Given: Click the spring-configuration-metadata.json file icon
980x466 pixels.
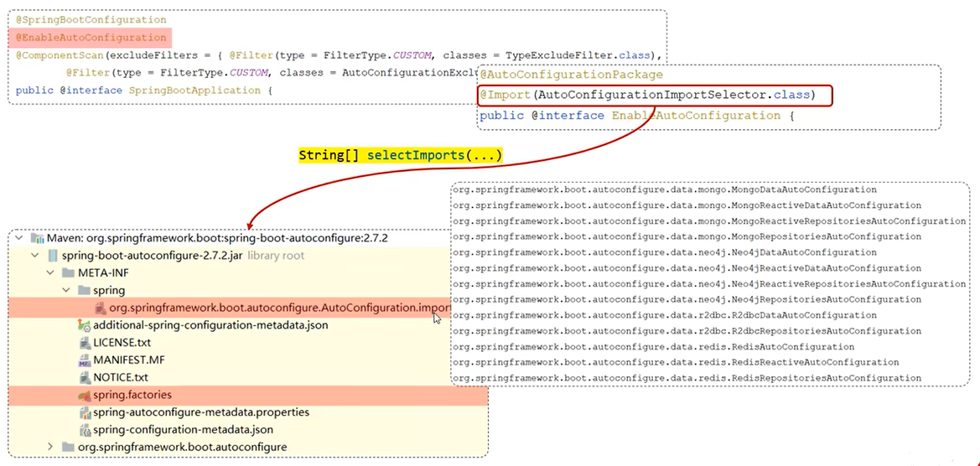Looking at the screenshot, I should coord(85,430).
